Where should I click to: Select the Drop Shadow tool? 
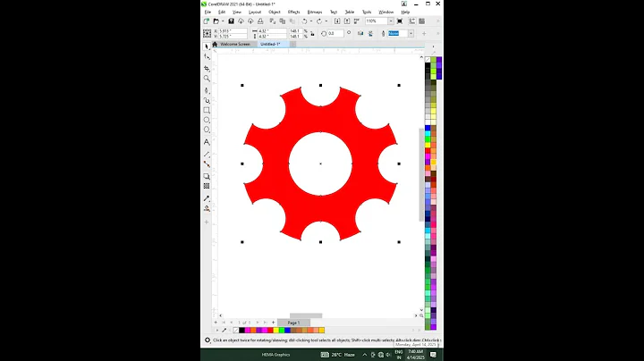pos(207,176)
